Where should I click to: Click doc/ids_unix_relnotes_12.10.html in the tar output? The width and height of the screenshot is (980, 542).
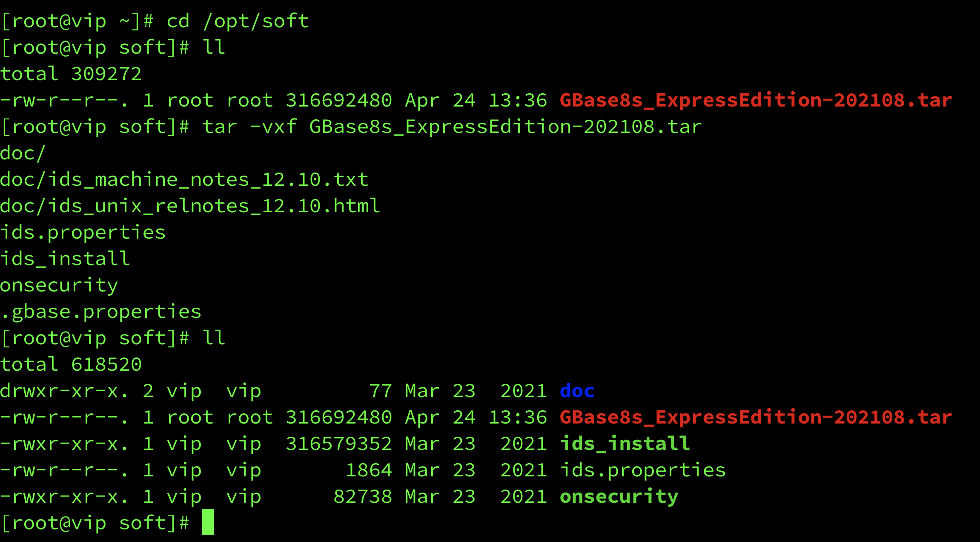coord(190,206)
